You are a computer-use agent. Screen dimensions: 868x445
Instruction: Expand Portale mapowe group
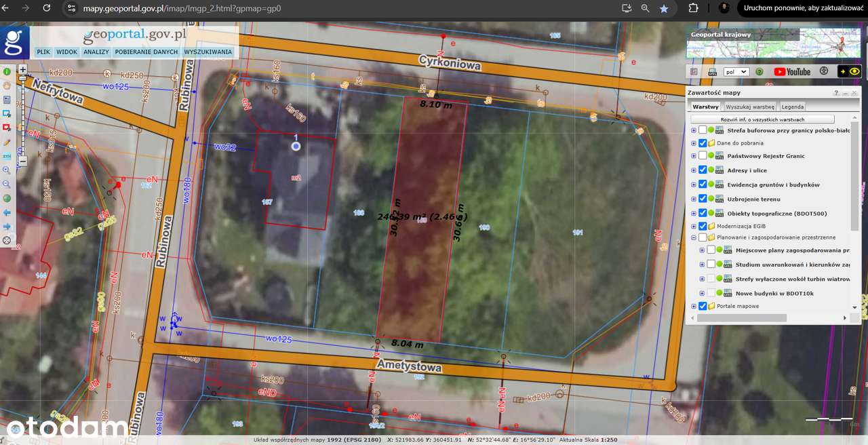click(x=693, y=306)
